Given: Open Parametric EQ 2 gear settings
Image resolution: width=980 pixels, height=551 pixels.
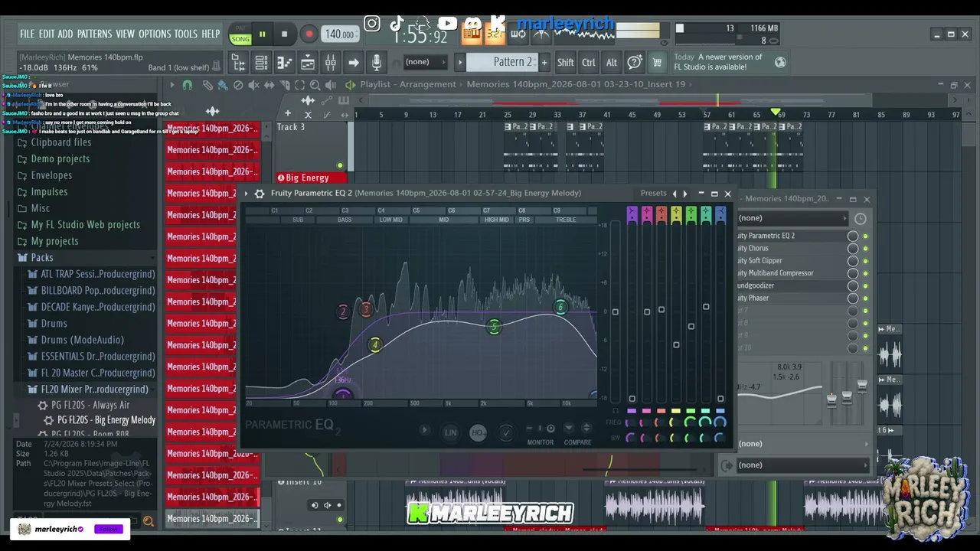Looking at the screenshot, I should 260,194.
